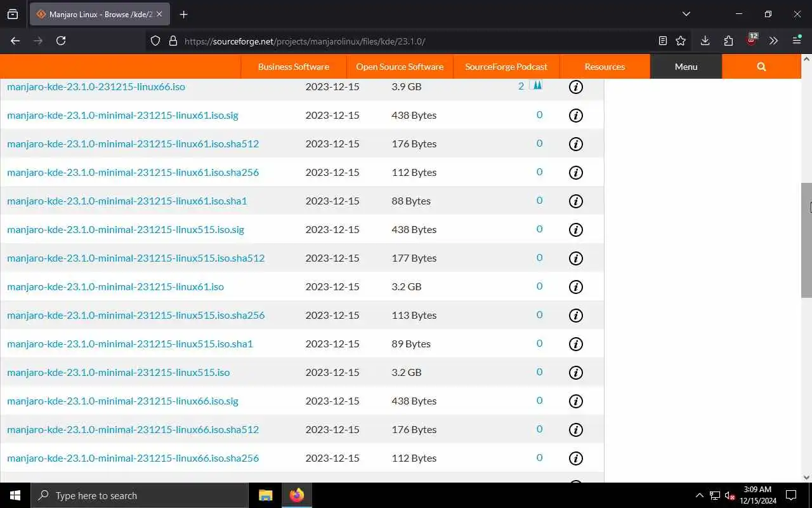Show site security padlock info
Screen dimensions: 812x508
point(173,41)
